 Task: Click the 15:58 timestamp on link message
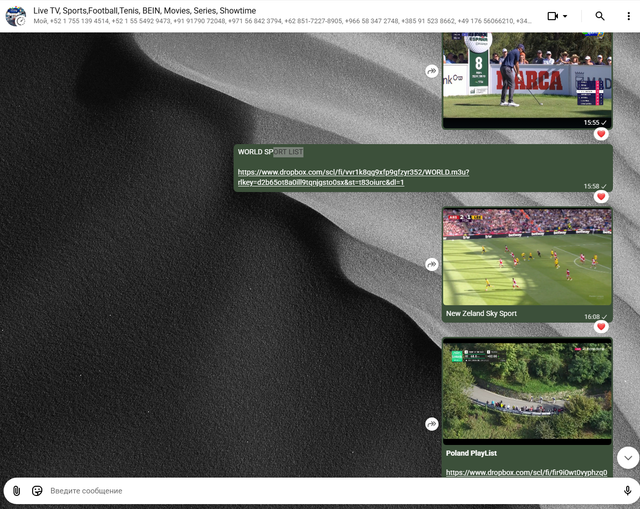coord(591,186)
